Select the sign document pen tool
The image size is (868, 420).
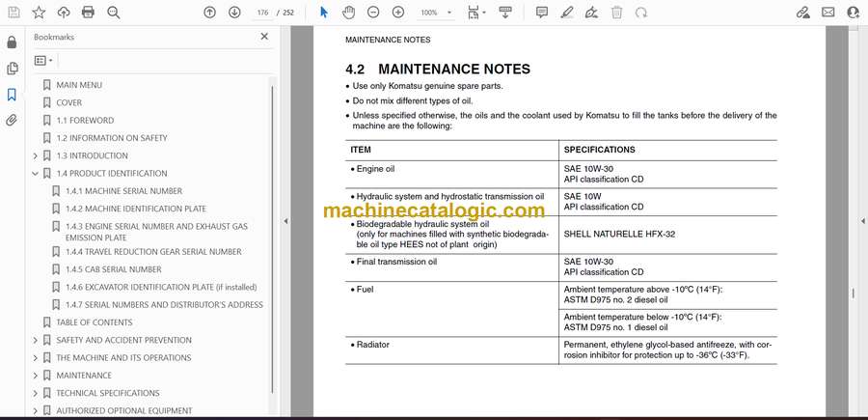(592, 13)
